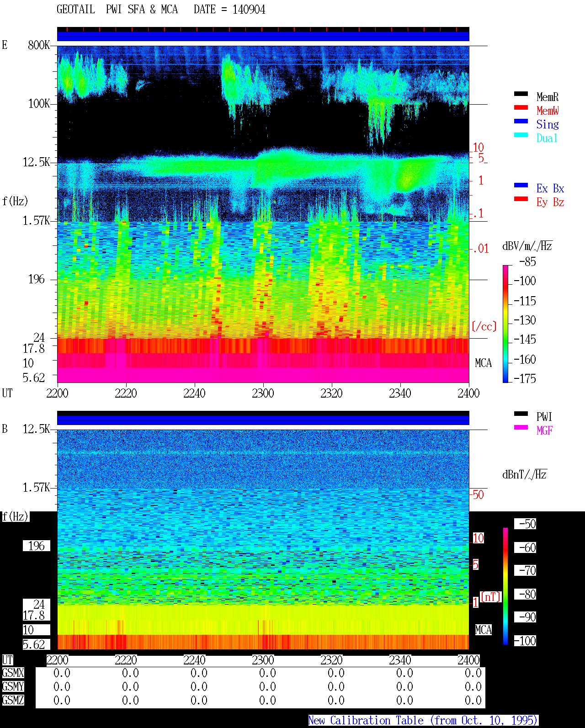Click the magenta MGF legend swatch
Viewport: 585px width, 728px height.
[521, 427]
